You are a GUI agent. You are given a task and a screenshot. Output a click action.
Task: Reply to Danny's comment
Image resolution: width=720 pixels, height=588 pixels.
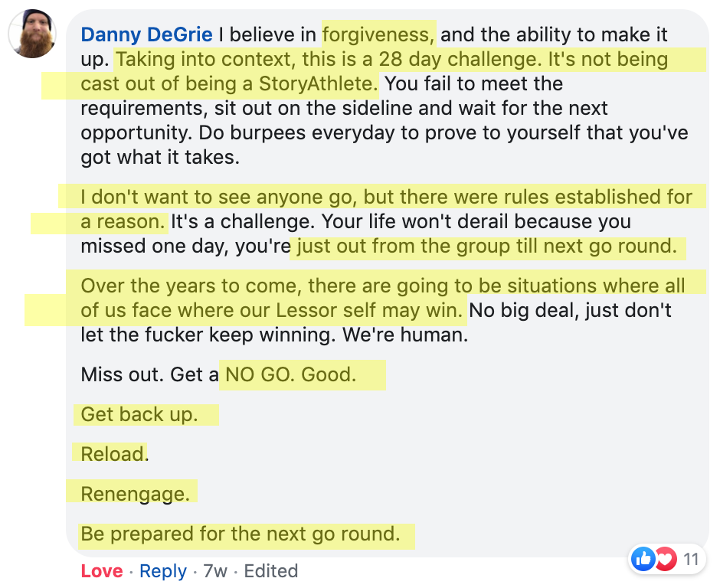[x=163, y=571]
